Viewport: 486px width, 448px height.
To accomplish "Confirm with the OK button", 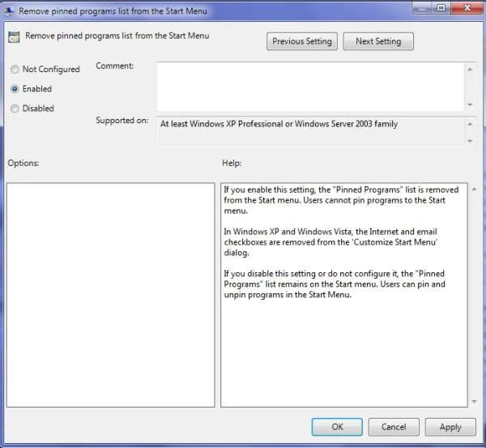I will click(x=337, y=427).
